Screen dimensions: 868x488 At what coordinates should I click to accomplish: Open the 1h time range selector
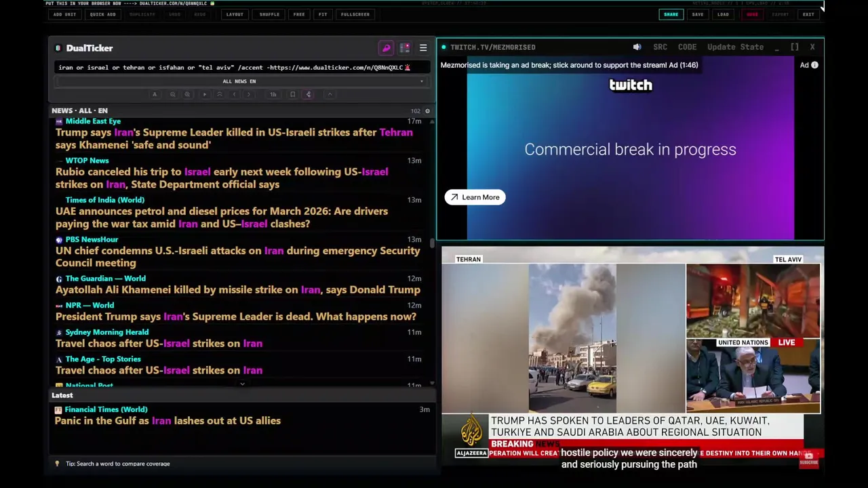click(x=273, y=94)
